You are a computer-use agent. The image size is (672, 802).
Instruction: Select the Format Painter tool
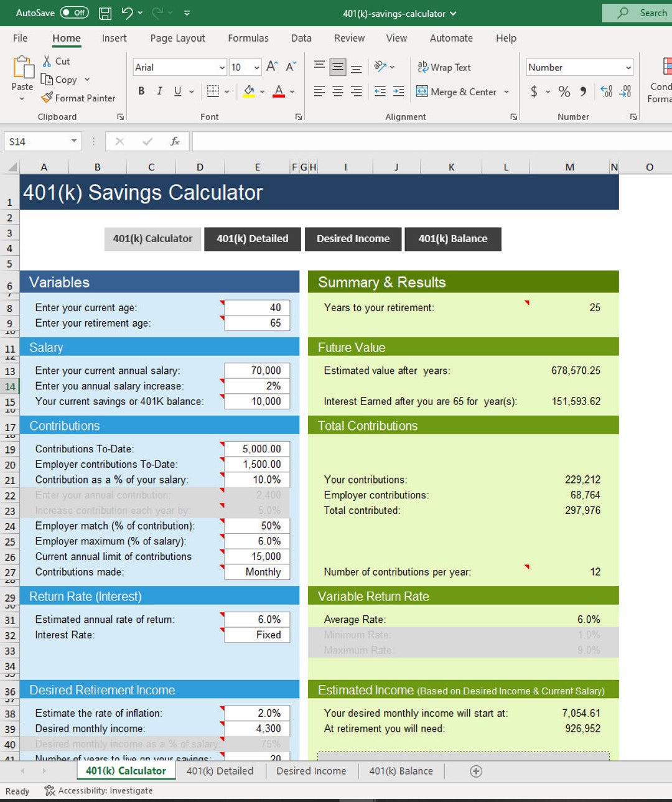click(78, 98)
